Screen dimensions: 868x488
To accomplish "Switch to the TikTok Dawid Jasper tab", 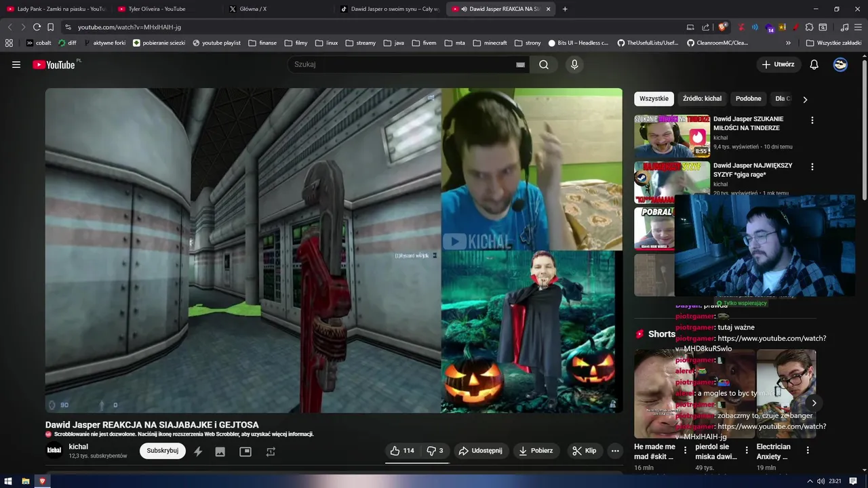I will [x=389, y=9].
